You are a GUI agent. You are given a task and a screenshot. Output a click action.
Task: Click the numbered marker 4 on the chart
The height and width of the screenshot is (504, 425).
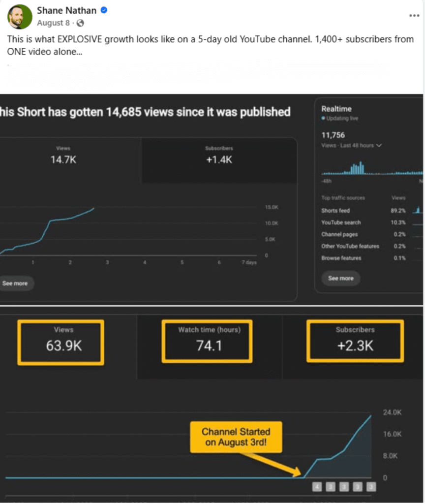(317, 486)
